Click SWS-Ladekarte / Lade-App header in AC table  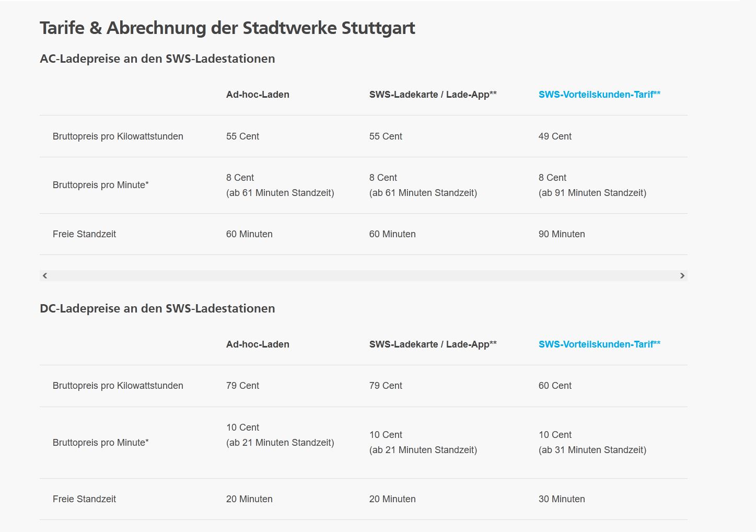[433, 95]
